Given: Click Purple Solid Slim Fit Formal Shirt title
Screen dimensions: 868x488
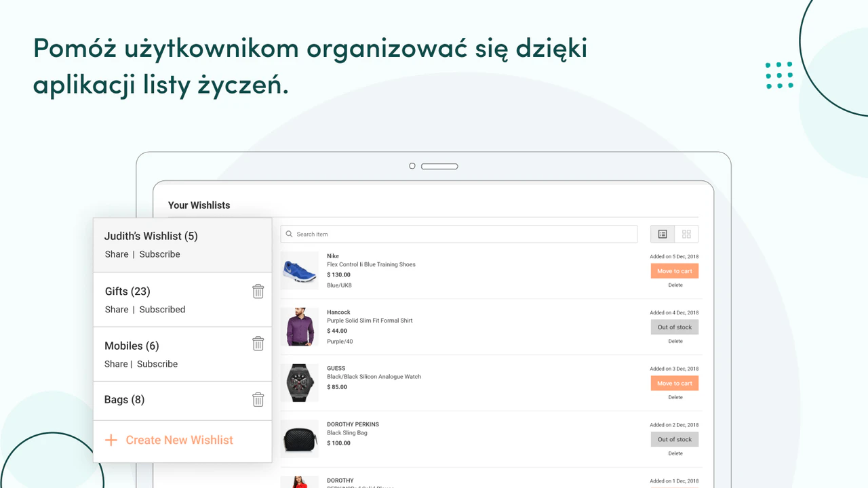Looking at the screenshot, I should coord(370,321).
